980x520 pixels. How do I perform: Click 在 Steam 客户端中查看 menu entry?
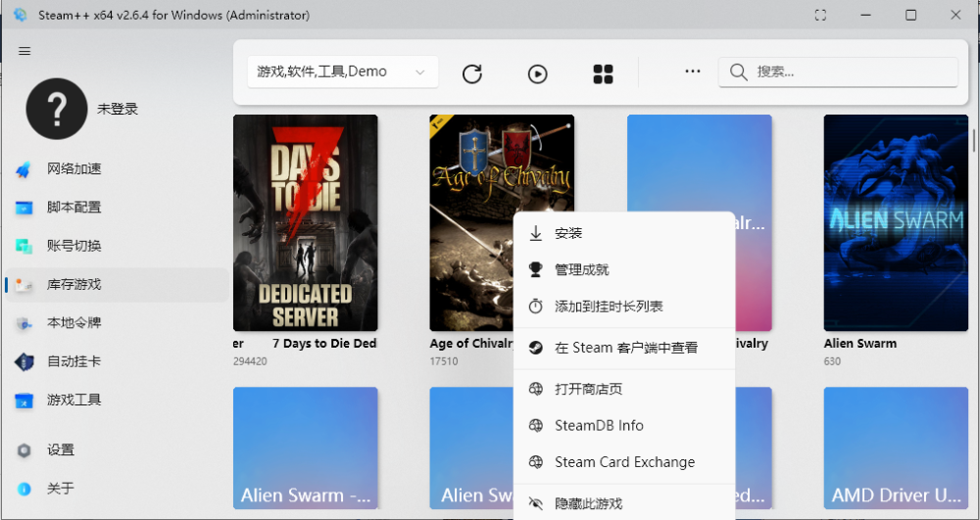pos(625,348)
